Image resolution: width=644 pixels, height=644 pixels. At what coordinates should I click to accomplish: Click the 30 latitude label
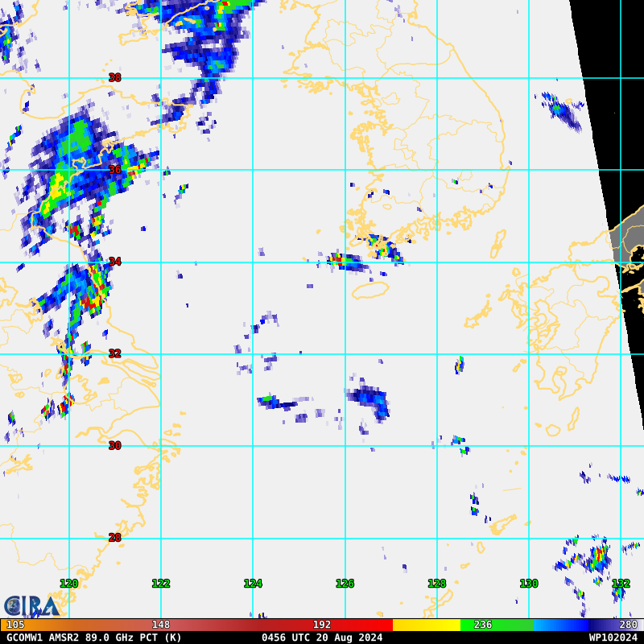[114, 445]
